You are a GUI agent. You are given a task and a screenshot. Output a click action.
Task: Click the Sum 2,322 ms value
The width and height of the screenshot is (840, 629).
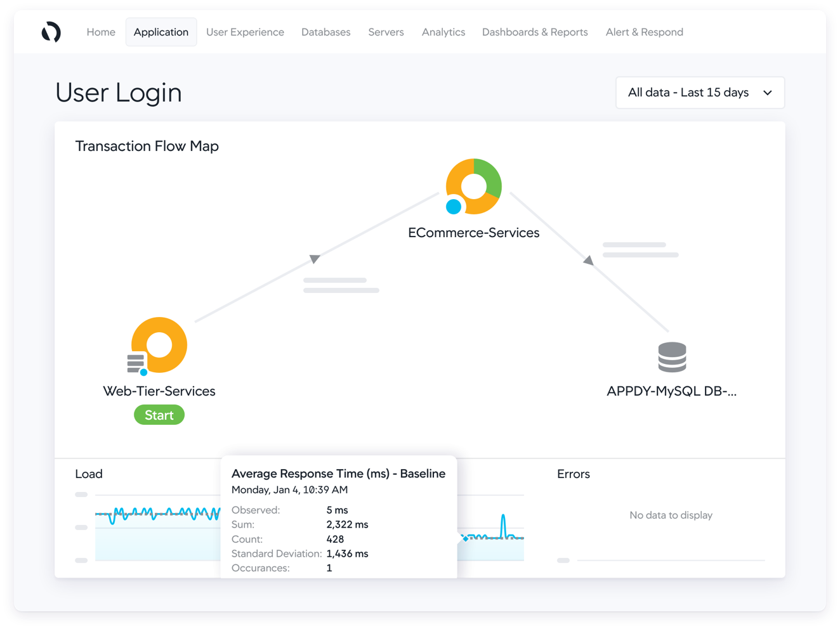pyautogui.click(x=347, y=524)
